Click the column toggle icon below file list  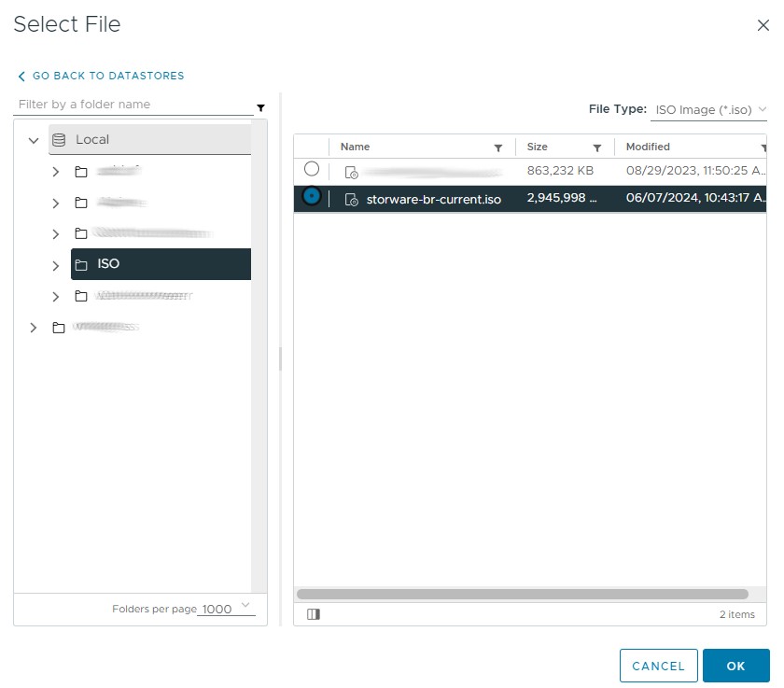[x=314, y=614]
